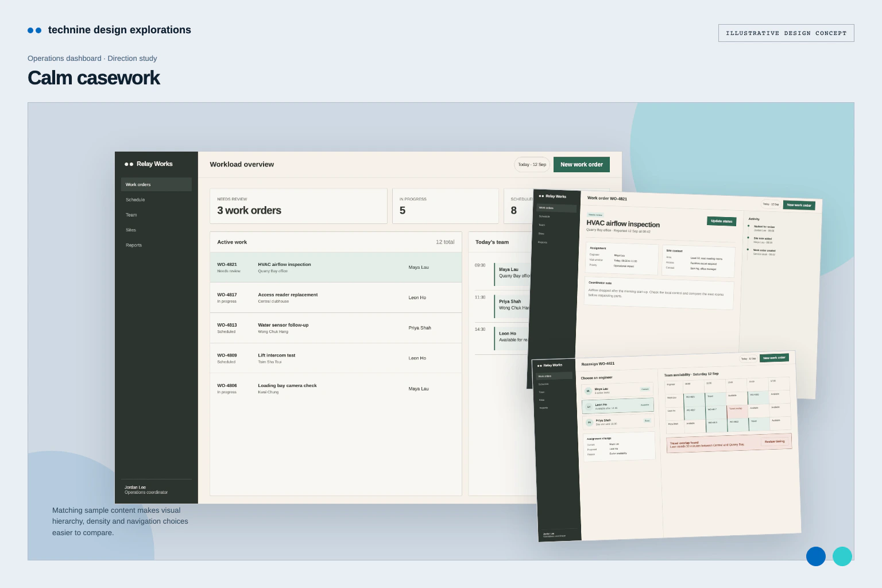Click the technine two-dot logo icon
882x588 pixels.
pos(34,30)
